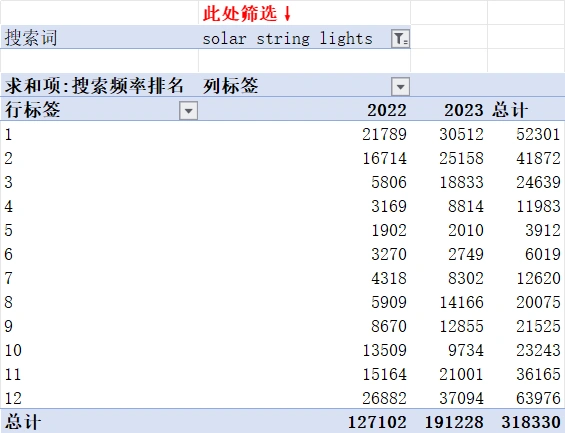Select the 行标签 header cell
Image resolution: width=565 pixels, height=433 pixels.
(32, 110)
